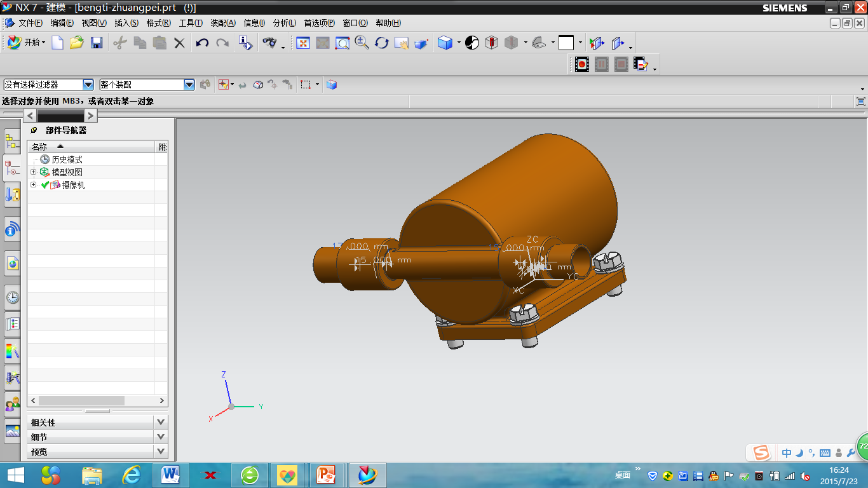This screenshot has height=488, width=868.
Task: Open the 没有选择过滤器 dropdown
Action: [88, 85]
